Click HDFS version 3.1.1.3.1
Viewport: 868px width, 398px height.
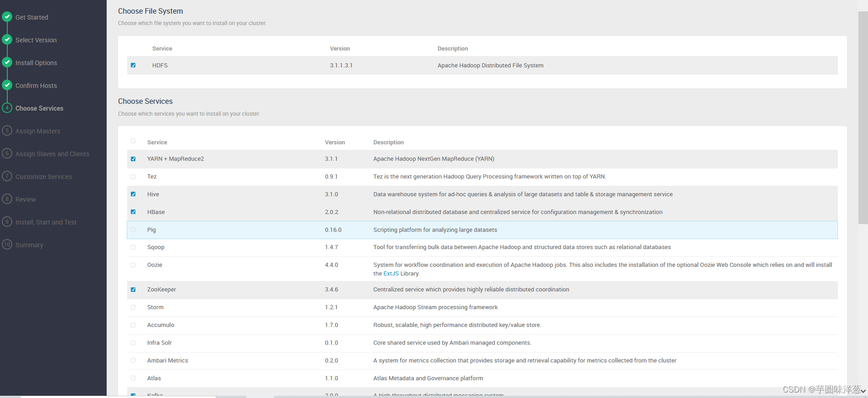click(x=341, y=66)
